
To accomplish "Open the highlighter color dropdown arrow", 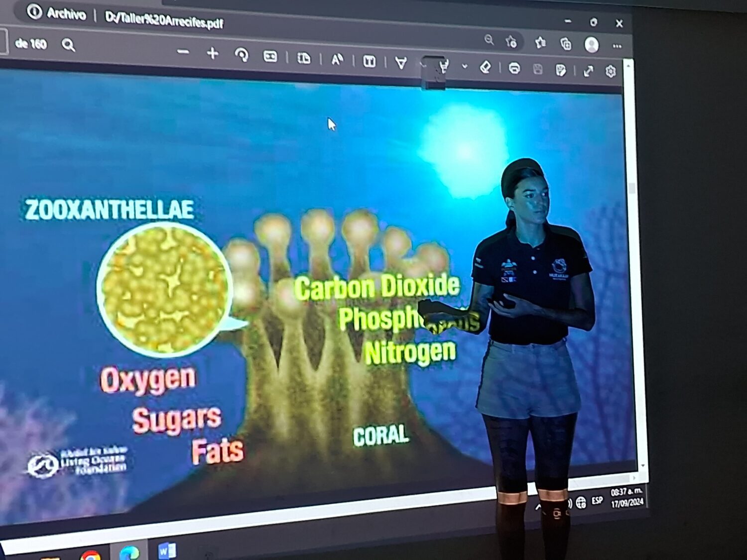I will point(465,66).
